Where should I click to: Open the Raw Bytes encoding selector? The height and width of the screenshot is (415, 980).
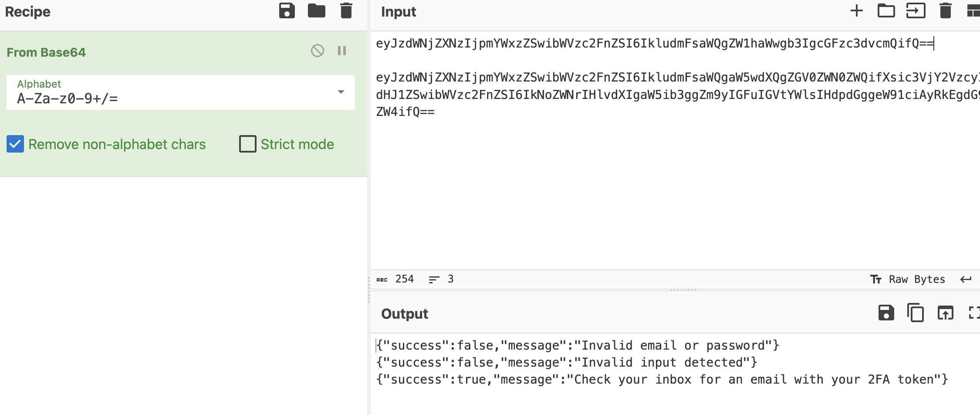point(908,279)
